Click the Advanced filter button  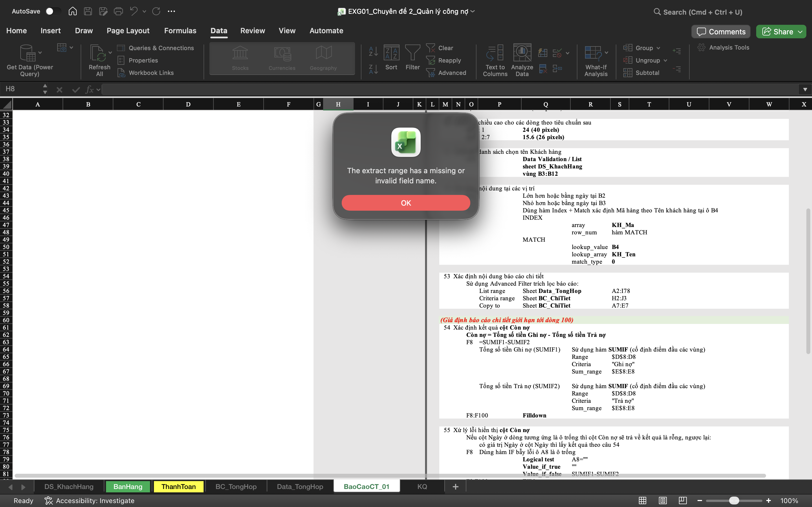(x=452, y=73)
